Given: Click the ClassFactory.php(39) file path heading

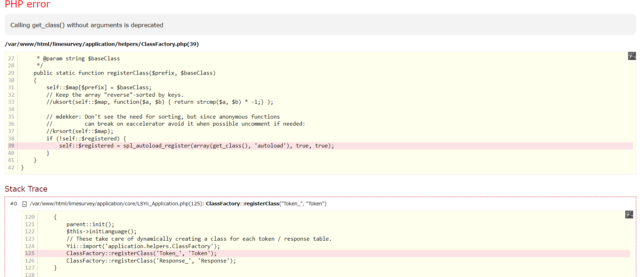Looking at the screenshot, I should point(102,44).
